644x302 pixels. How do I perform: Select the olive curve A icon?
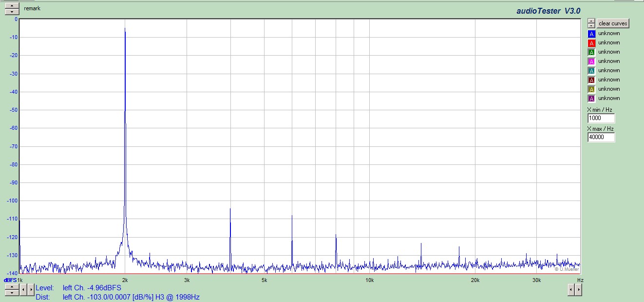point(591,89)
